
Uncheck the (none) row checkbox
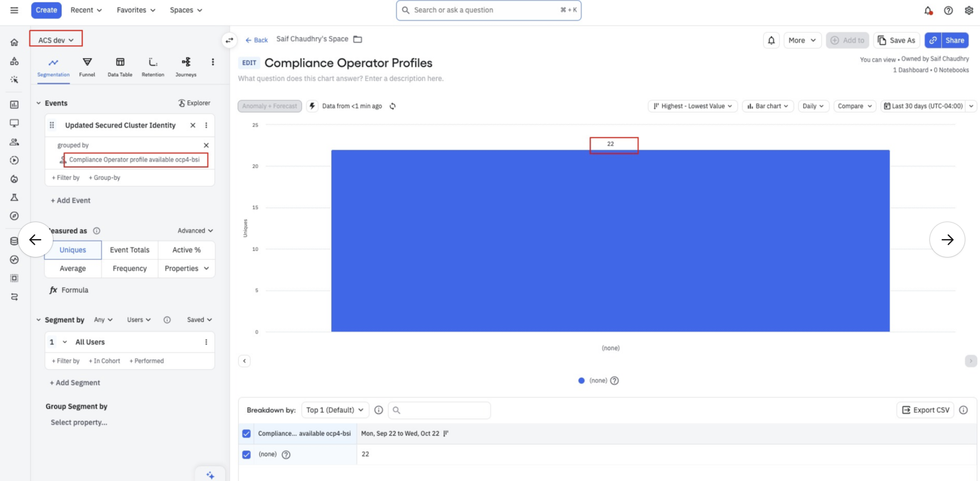click(246, 455)
